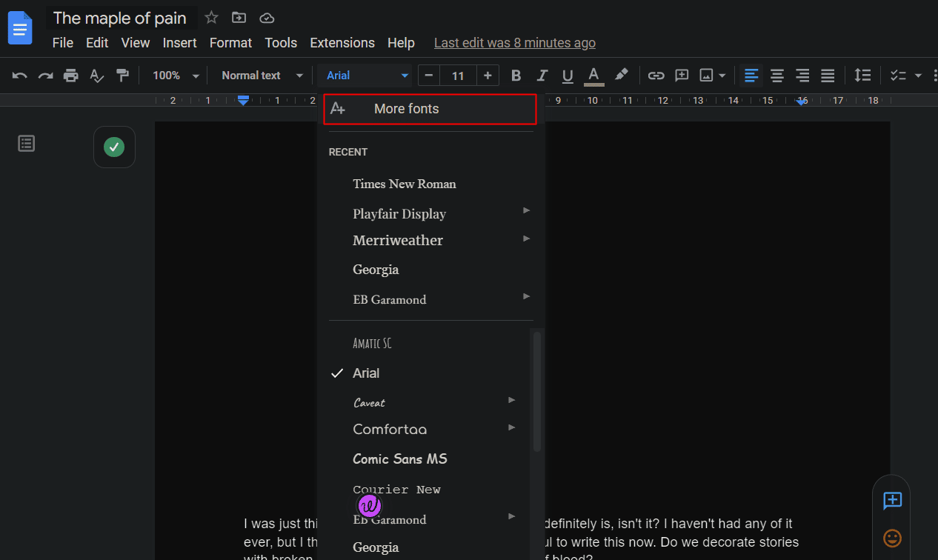This screenshot has width=938, height=560.
Task: Open the zoom 100% dropdown
Action: click(176, 76)
